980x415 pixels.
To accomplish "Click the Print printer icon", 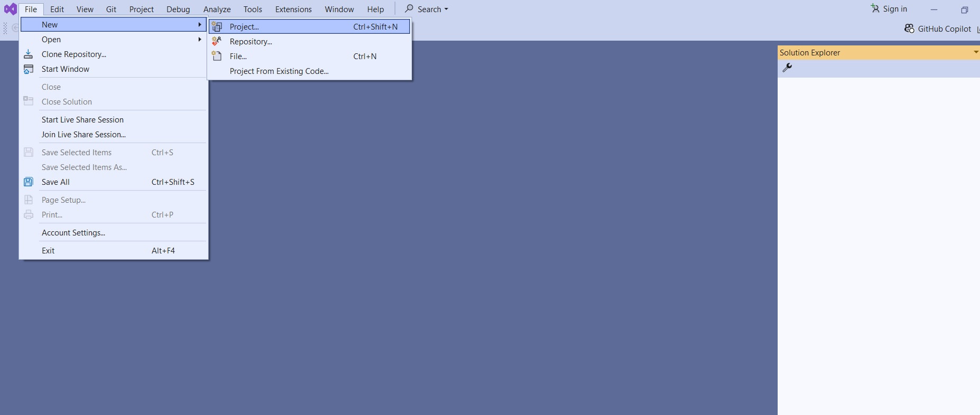I will (x=29, y=214).
